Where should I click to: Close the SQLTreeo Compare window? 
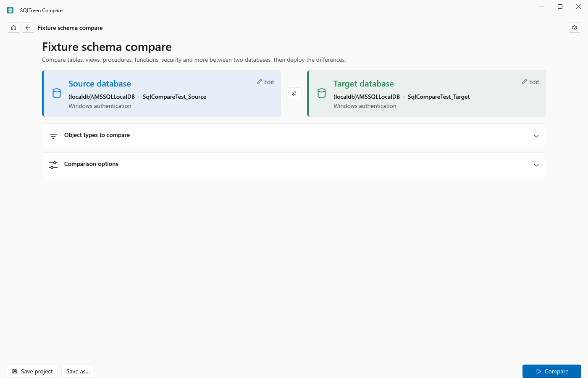pos(578,6)
